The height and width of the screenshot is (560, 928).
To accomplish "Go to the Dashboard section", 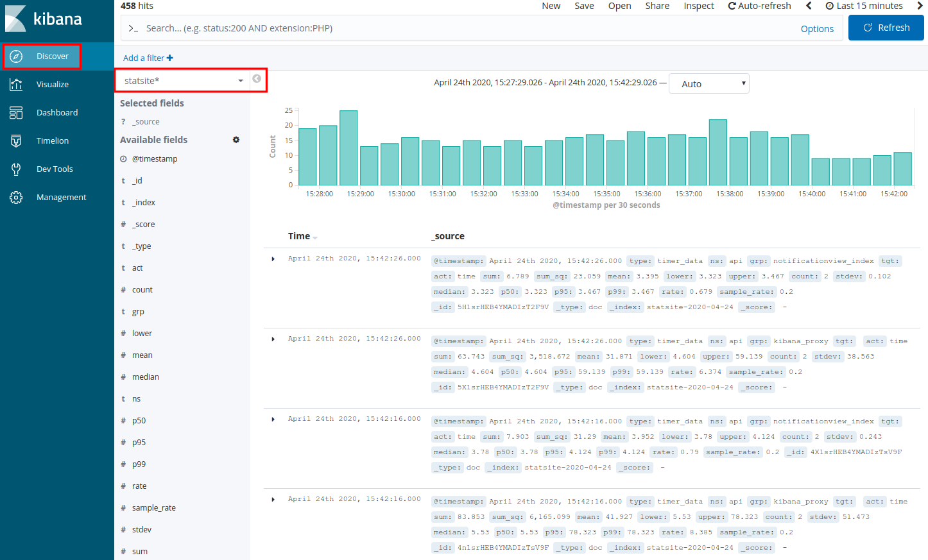I will click(x=56, y=113).
